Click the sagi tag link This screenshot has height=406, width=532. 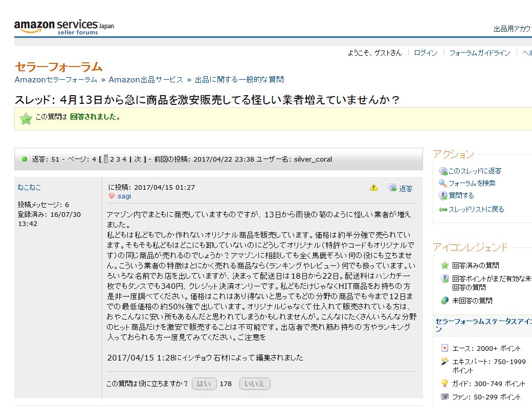(x=124, y=196)
